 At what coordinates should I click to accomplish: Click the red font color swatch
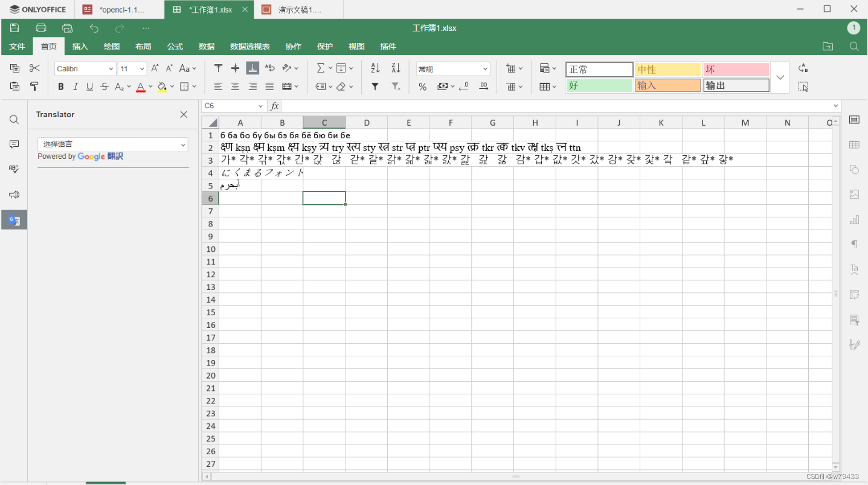point(140,87)
